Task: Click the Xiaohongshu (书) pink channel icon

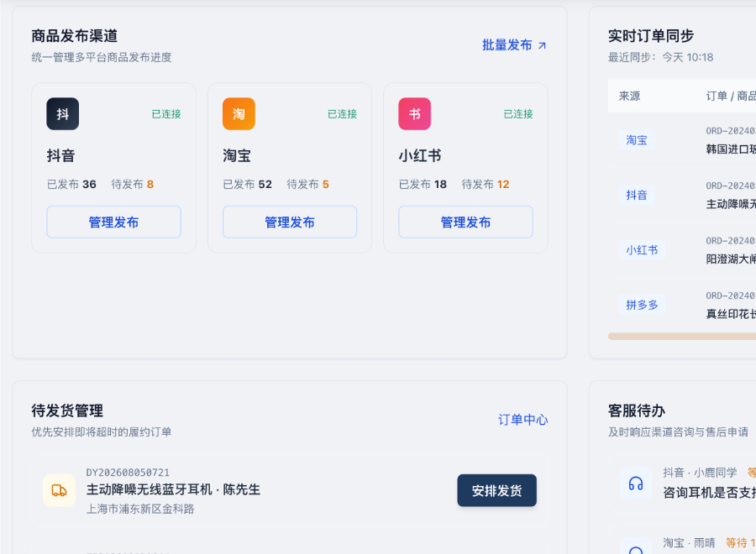Action: click(415, 114)
